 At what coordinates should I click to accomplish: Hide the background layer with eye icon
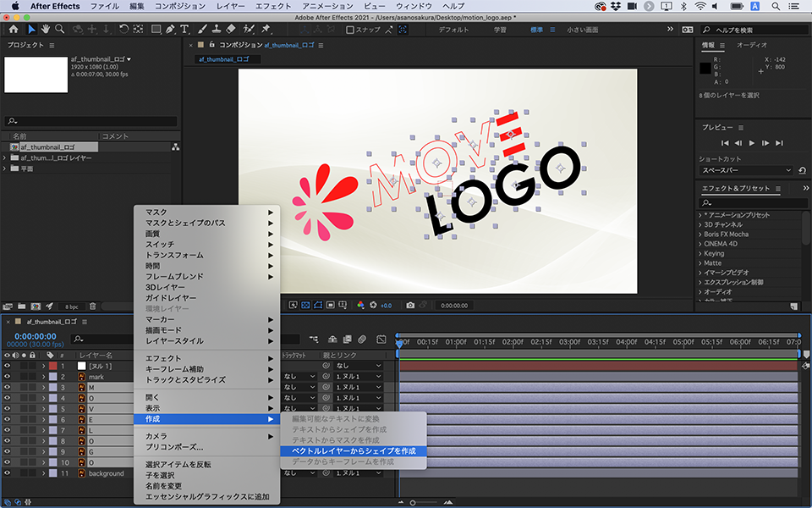tap(7, 474)
